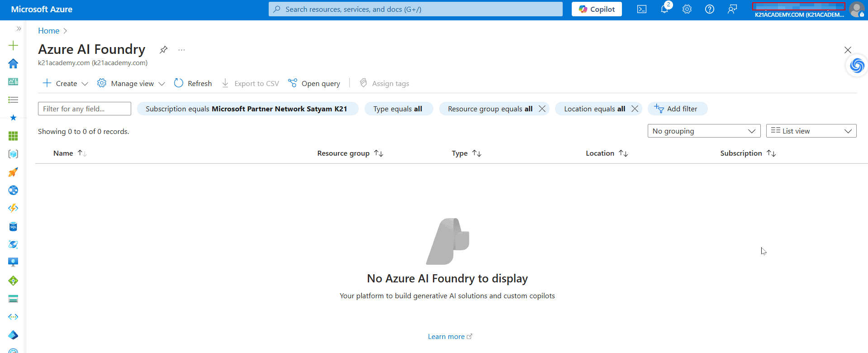Screen dimensions: 868x353
Task: Sort by the Name column
Action: tap(63, 153)
